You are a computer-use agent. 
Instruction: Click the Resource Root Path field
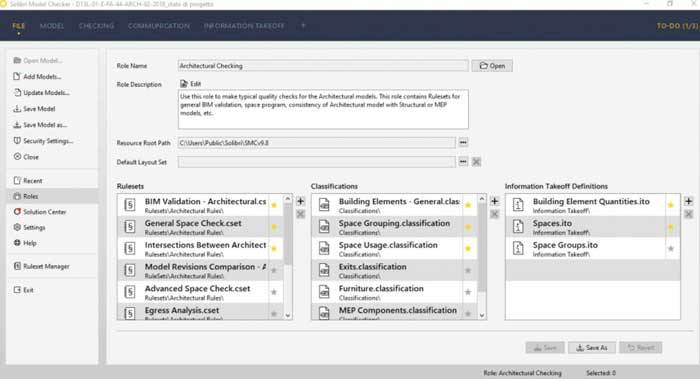click(317, 143)
